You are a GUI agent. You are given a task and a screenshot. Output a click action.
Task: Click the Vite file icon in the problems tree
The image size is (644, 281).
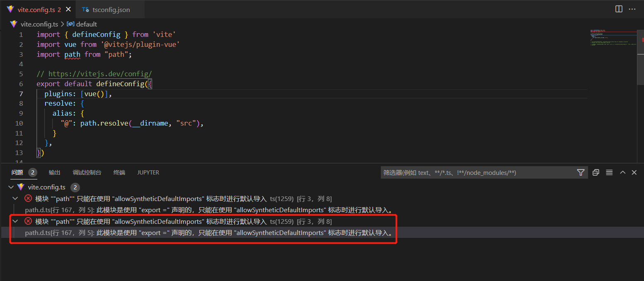[x=21, y=187]
